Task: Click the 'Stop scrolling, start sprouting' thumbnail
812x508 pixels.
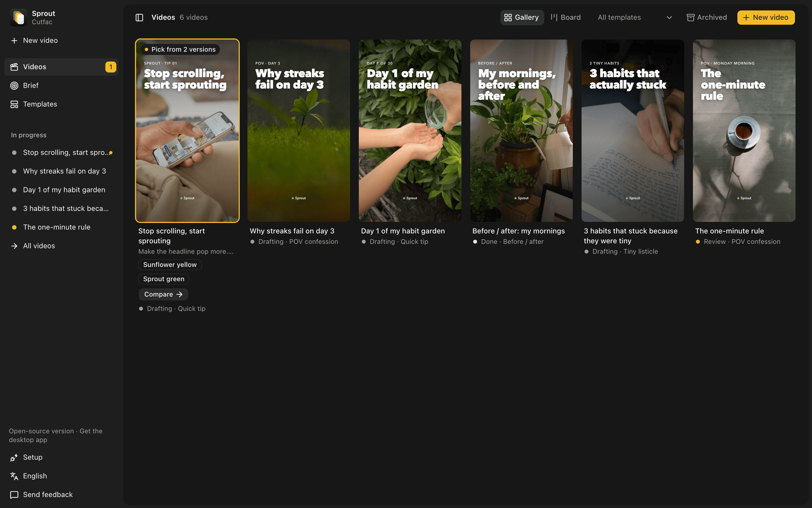Action: [x=187, y=131]
